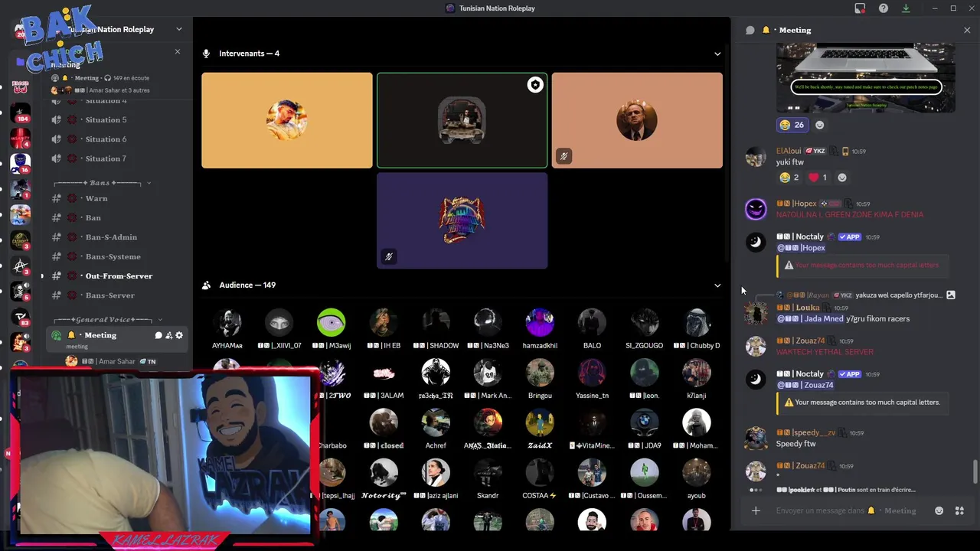Viewport: 980px width, 551px height.
Task: Open settings gear on Meeting channel row
Action: pyautogui.click(x=179, y=335)
